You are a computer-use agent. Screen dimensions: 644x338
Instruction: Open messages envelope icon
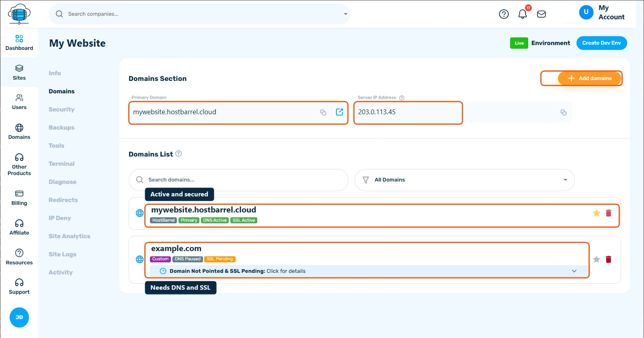[541, 14]
